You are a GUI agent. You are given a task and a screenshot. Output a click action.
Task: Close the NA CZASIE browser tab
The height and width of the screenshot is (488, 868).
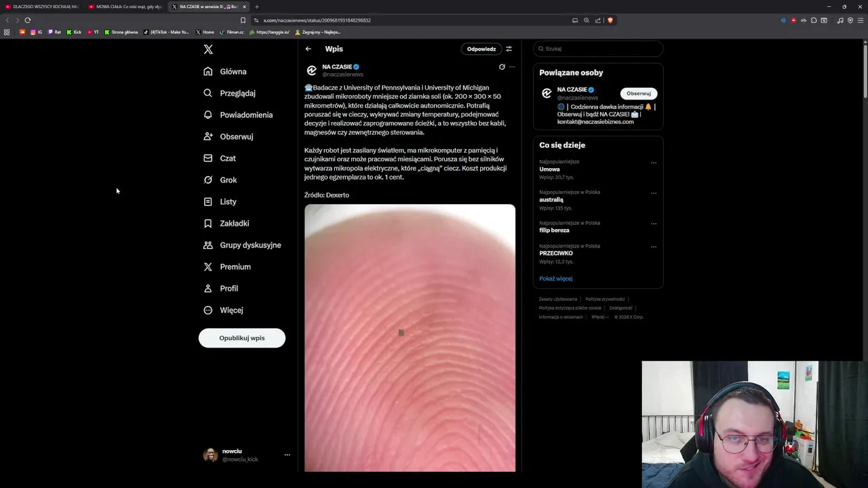pyautogui.click(x=244, y=7)
